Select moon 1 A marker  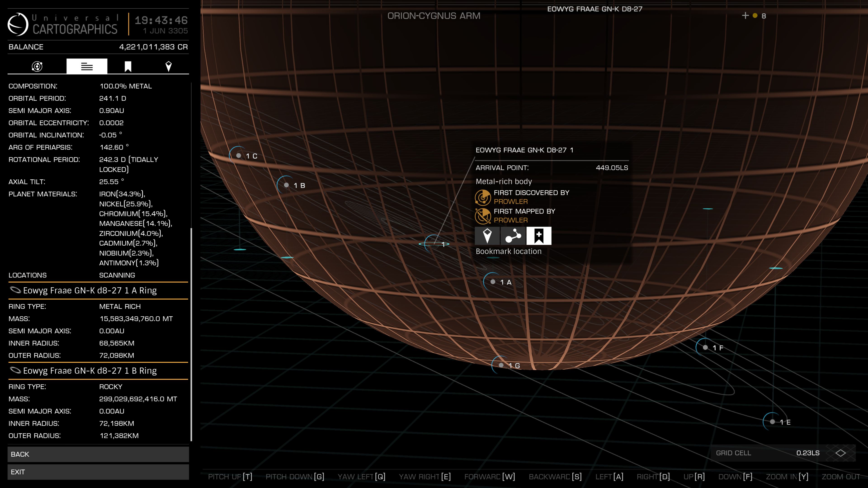point(493,282)
